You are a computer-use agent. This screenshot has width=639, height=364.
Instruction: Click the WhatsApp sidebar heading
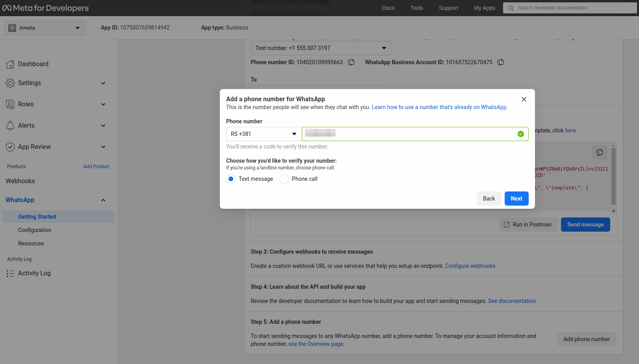(x=20, y=200)
